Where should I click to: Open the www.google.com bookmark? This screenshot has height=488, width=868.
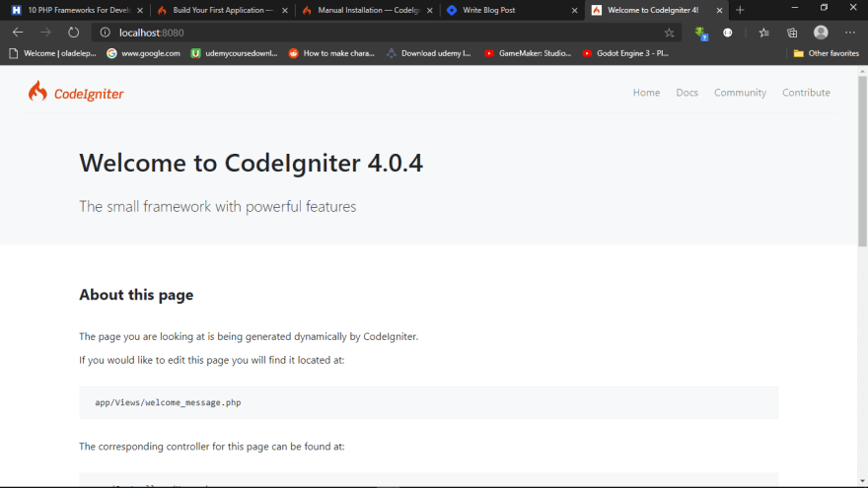point(143,53)
